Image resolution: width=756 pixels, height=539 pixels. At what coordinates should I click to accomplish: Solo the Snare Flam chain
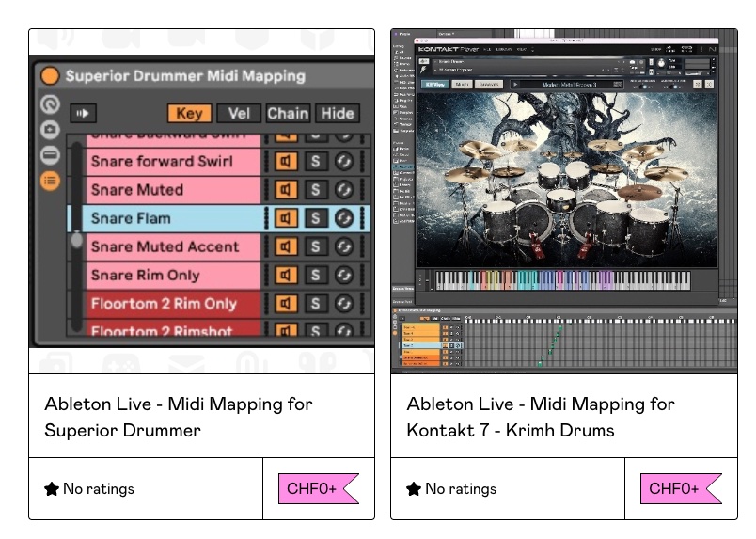(x=315, y=218)
